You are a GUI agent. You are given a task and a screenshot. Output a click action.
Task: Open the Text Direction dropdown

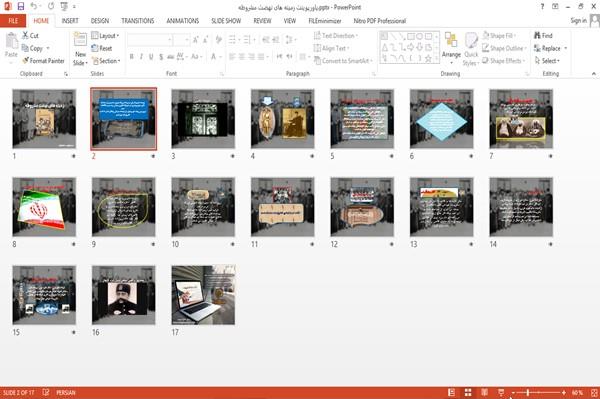pyautogui.click(x=336, y=36)
